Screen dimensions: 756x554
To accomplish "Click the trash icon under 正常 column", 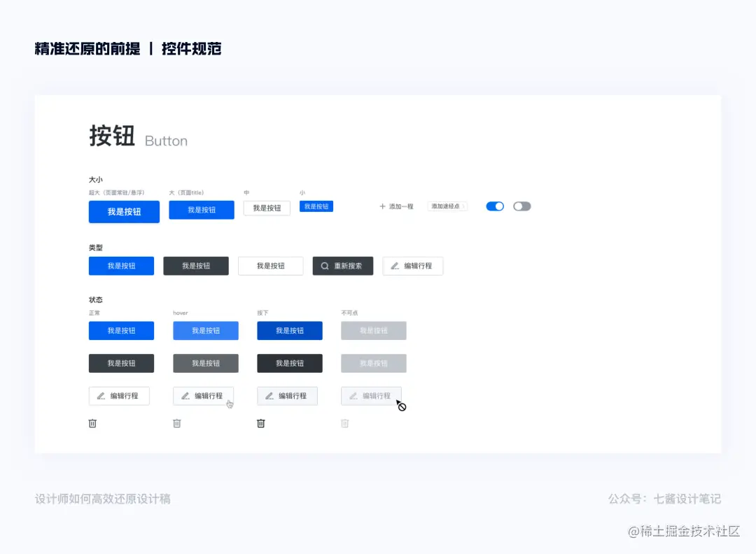I will (92, 423).
